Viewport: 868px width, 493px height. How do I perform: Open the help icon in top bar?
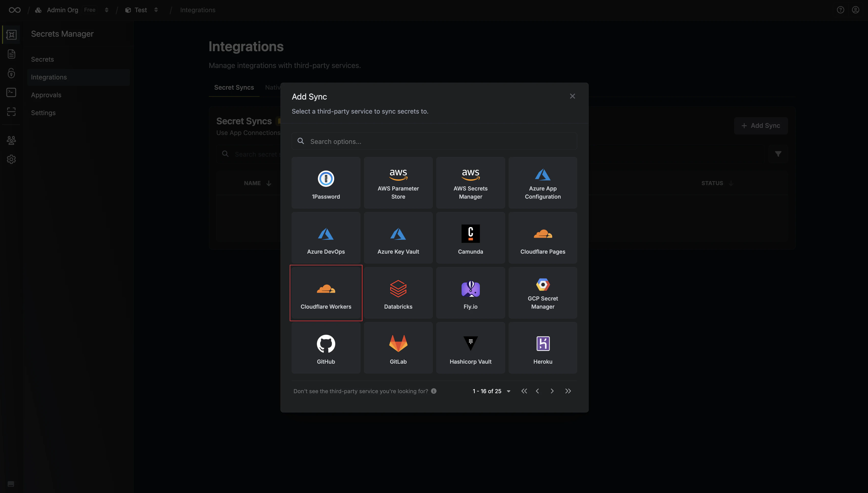click(840, 10)
